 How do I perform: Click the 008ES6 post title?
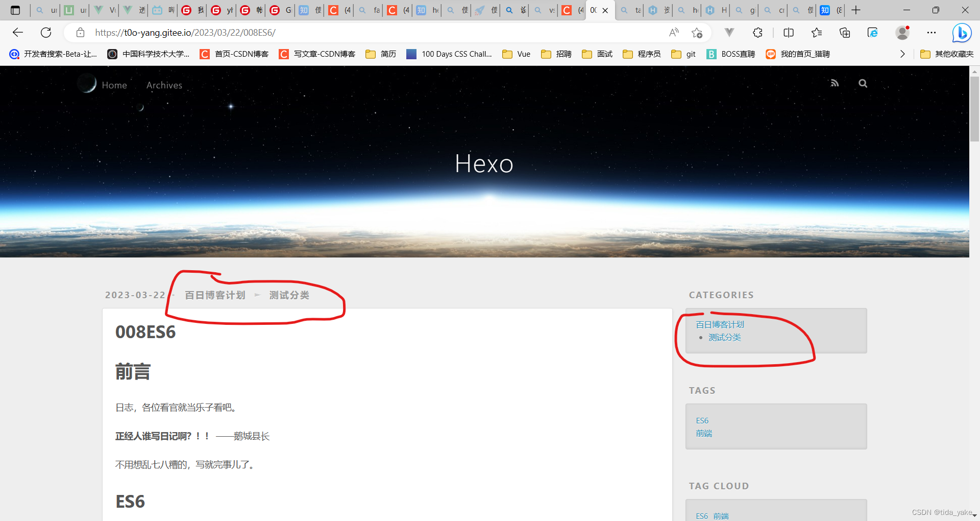coord(145,332)
